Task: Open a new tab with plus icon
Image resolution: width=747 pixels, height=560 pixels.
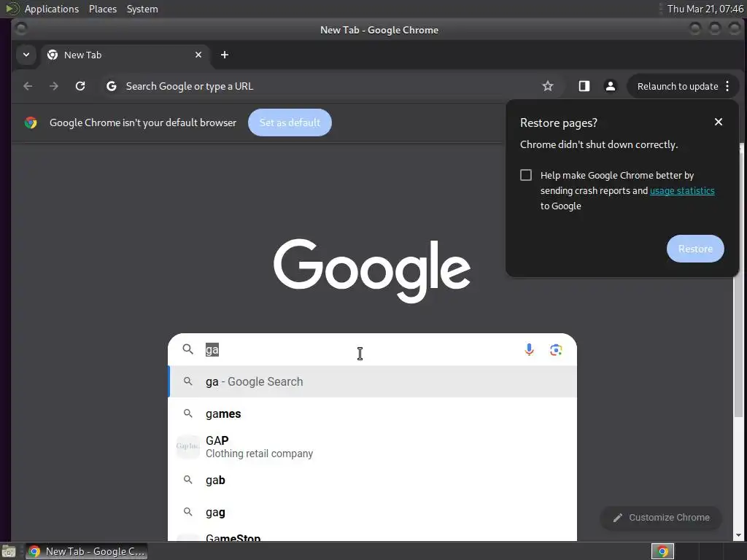Action: click(x=225, y=55)
